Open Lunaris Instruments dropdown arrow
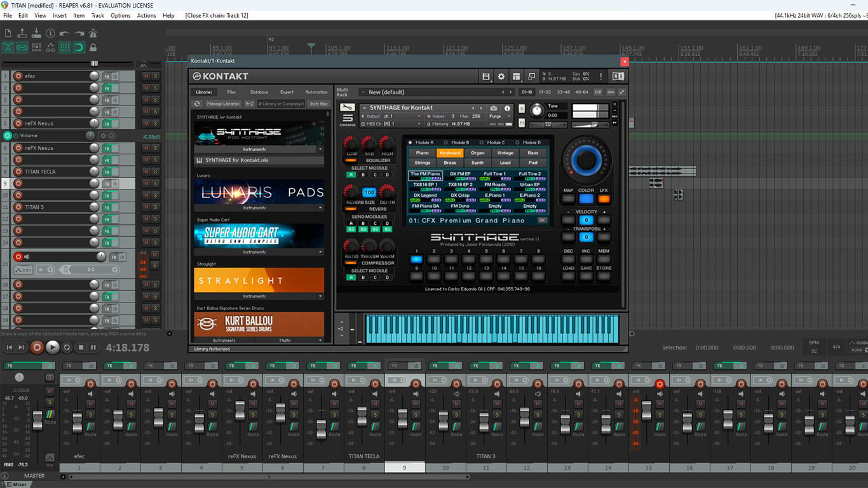 pos(320,208)
